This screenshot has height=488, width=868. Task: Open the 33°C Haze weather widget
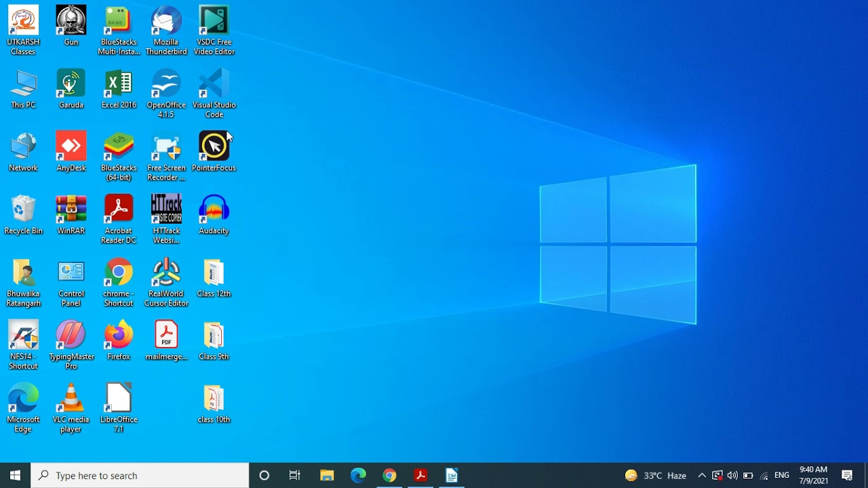click(x=656, y=476)
